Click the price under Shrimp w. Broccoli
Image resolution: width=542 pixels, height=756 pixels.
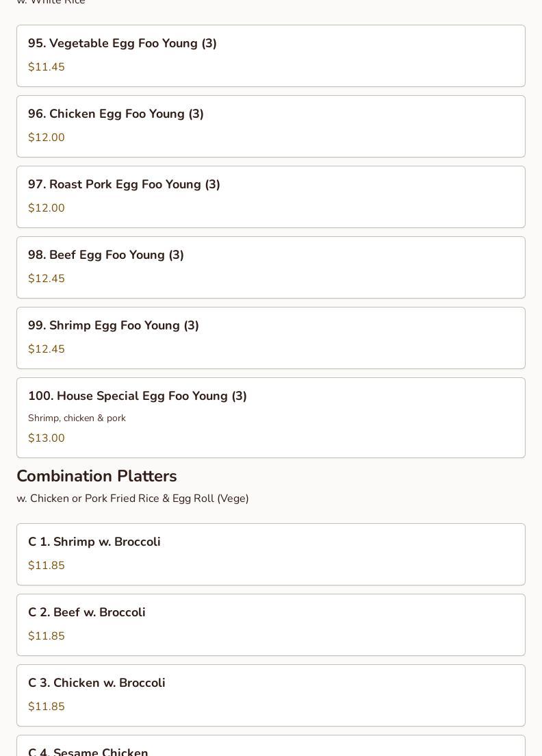coord(47,566)
